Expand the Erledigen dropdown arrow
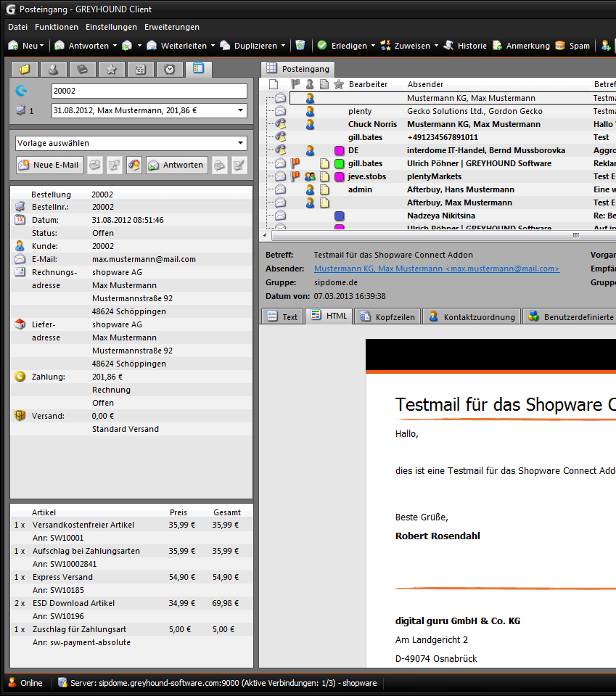The width and height of the screenshot is (616, 696). point(373,46)
